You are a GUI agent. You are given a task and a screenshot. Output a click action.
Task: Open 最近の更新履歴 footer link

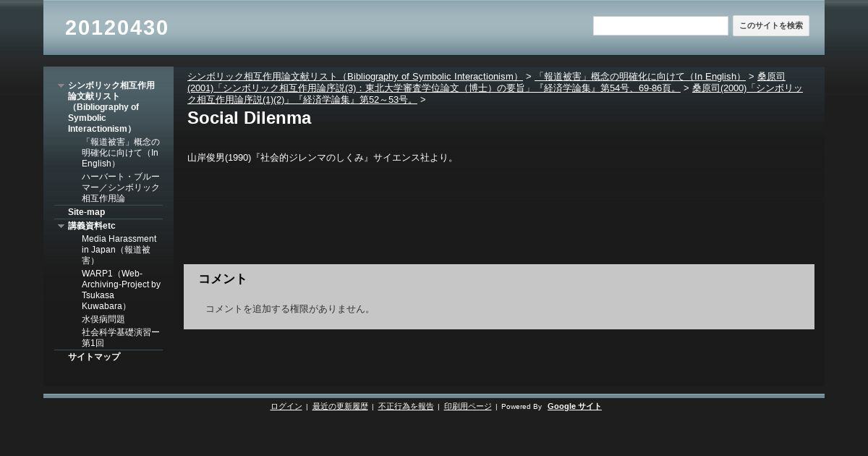pyautogui.click(x=340, y=407)
